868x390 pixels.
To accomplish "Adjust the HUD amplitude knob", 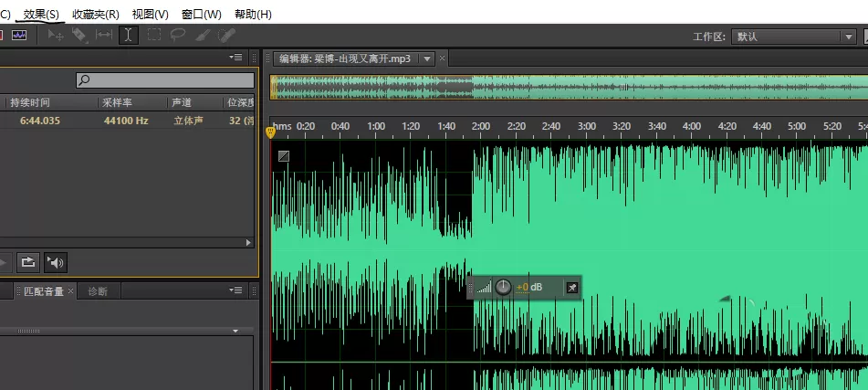I will (503, 287).
